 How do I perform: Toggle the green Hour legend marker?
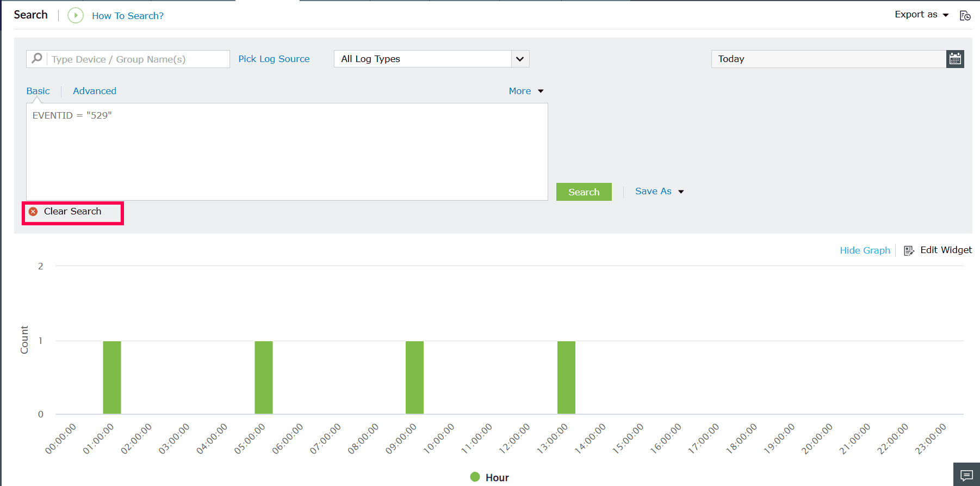[x=475, y=477]
